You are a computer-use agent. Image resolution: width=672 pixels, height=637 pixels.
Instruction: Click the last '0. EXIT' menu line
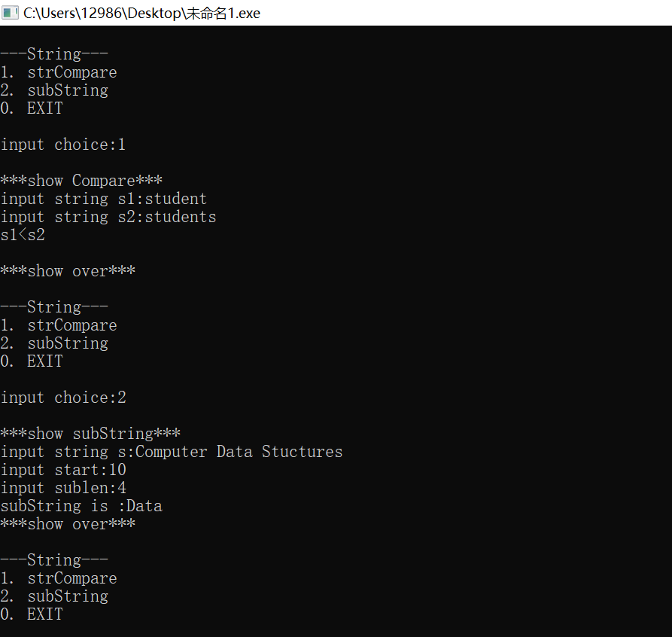(x=32, y=614)
